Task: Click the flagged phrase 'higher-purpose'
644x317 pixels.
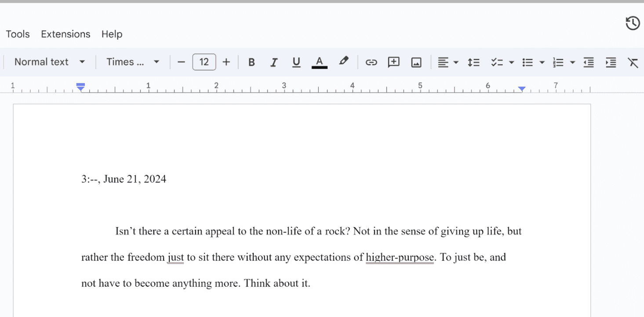Action: point(400,257)
